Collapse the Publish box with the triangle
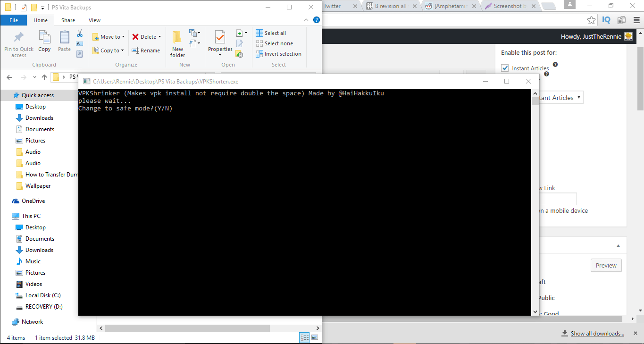Image resolution: width=644 pixels, height=344 pixels. 618,246
